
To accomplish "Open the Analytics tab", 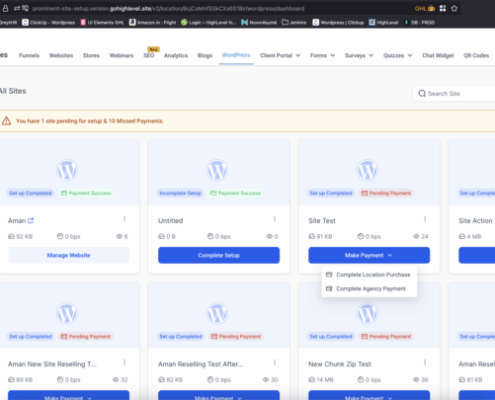I will [x=176, y=55].
